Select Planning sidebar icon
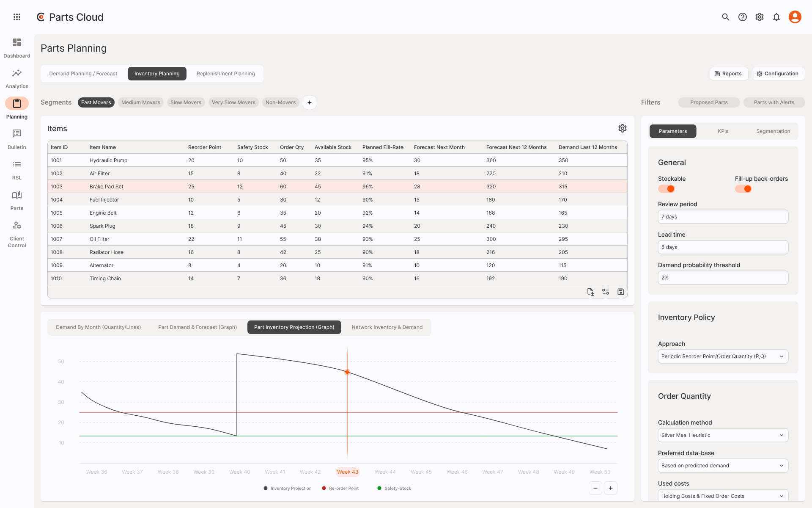 tap(17, 103)
